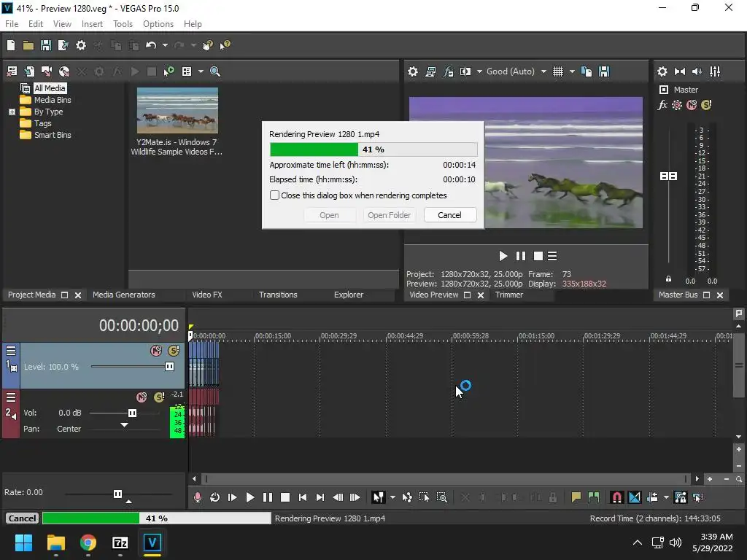Save snapshot to file icon
The image size is (747, 560).
(x=604, y=71)
